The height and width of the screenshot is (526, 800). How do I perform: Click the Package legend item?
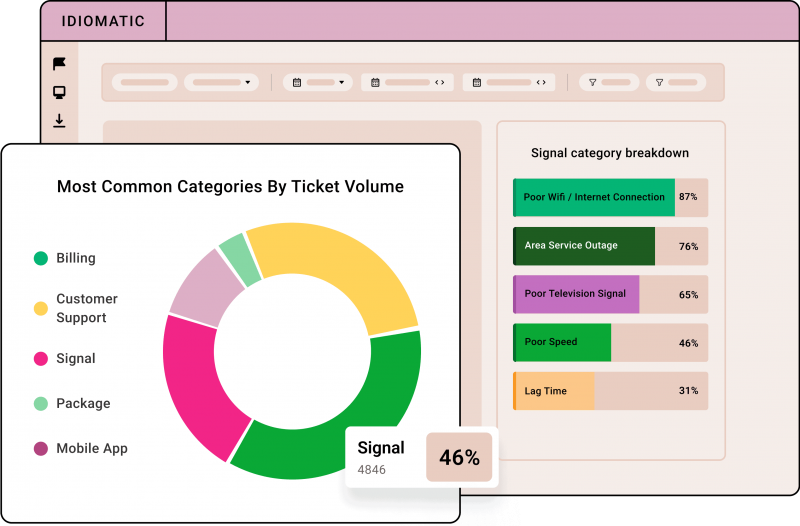72,404
